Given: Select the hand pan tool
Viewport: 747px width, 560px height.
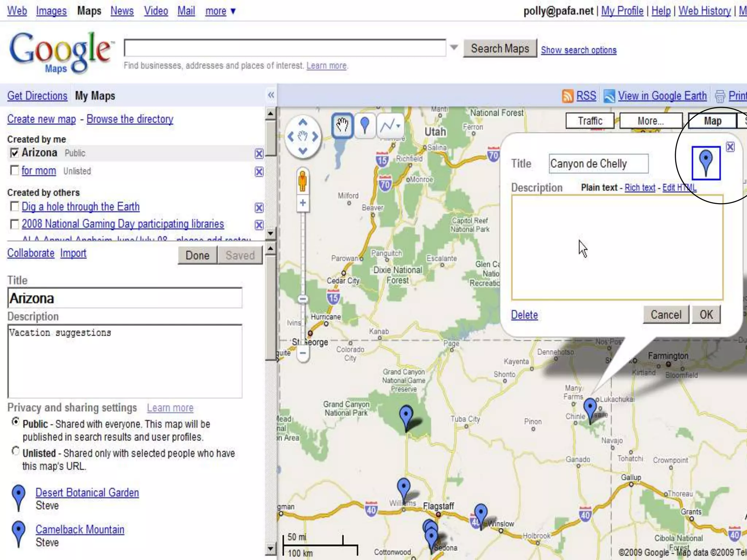Looking at the screenshot, I should pyautogui.click(x=342, y=126).
